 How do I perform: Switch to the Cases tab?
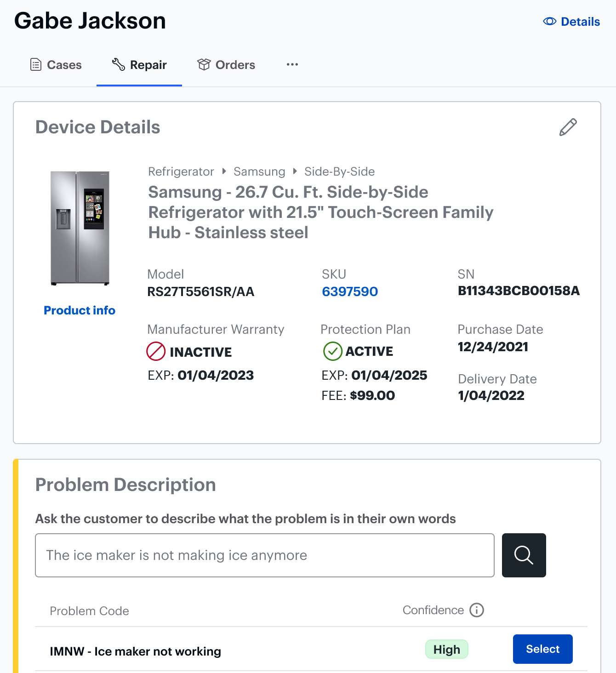[x=56, y=65]
